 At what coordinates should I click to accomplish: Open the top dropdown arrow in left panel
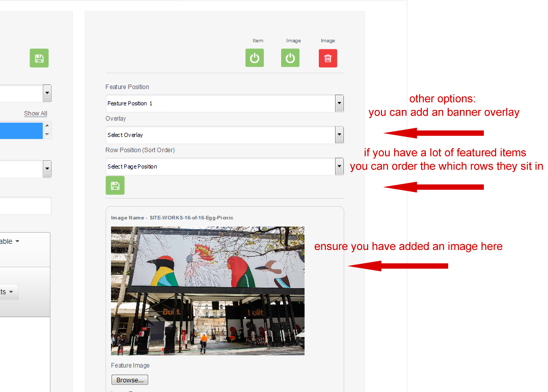47,93
